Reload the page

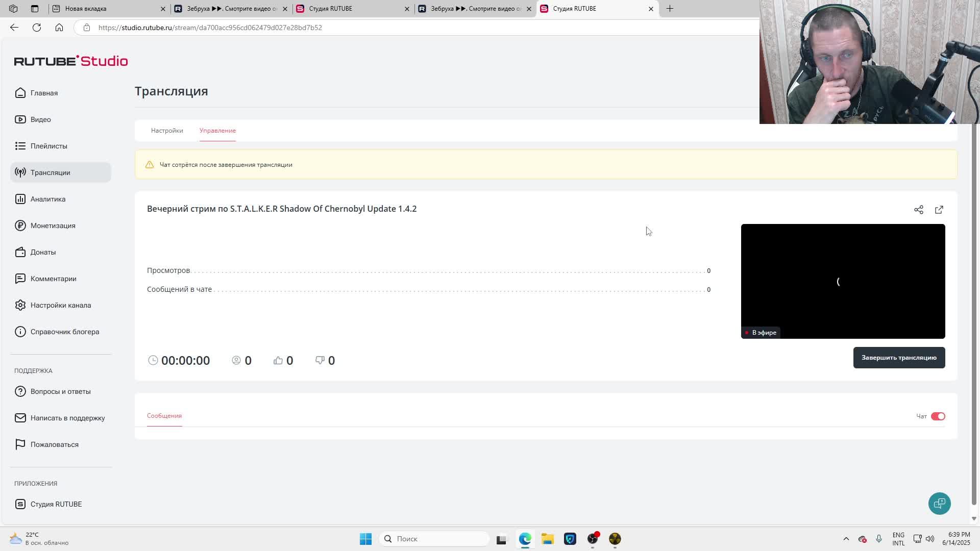[37, 28]
